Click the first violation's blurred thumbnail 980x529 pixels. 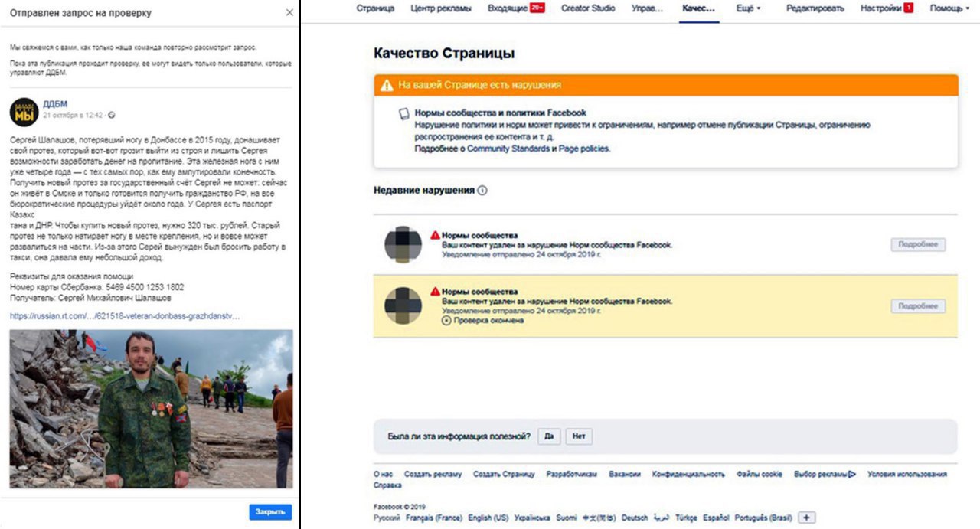point(403,245)
